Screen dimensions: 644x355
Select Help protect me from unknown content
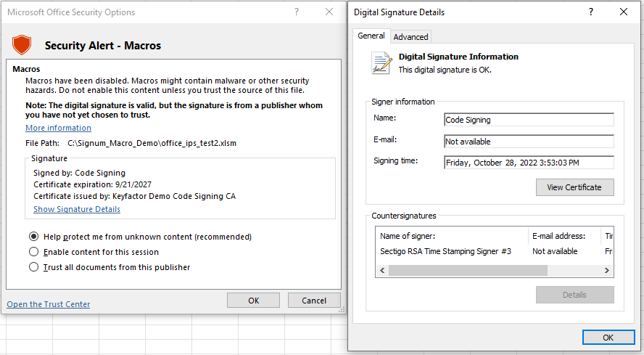[x=33, y=237]
